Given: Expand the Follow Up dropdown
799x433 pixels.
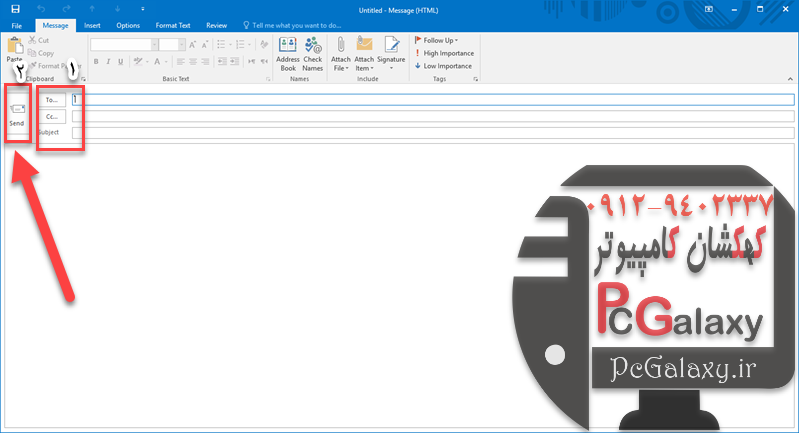Looking at the screenshot, I should pyautogui.click(x=440, y=40).
